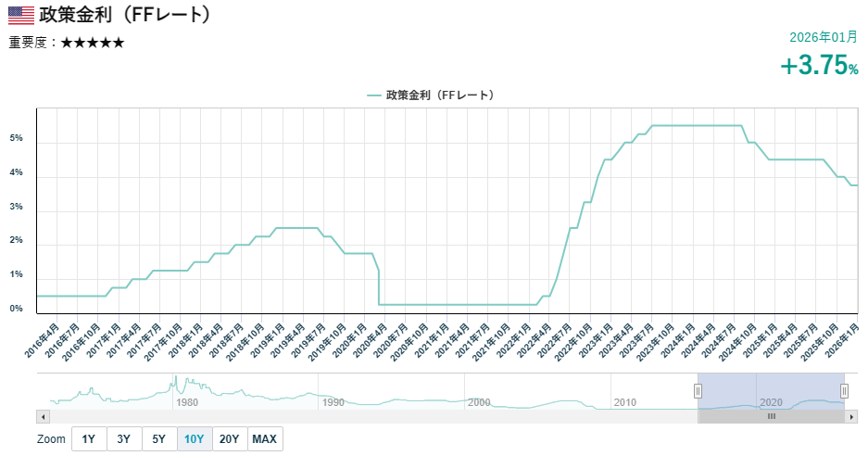Click 2020 in the navigator timeline
868x456 pixels.
tap(771, 403)
